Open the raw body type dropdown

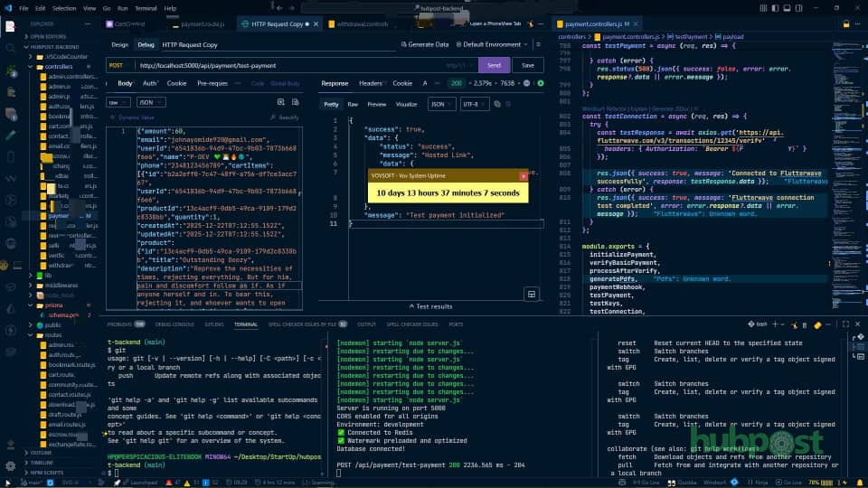pyautogui.click(x=118, y=102)
